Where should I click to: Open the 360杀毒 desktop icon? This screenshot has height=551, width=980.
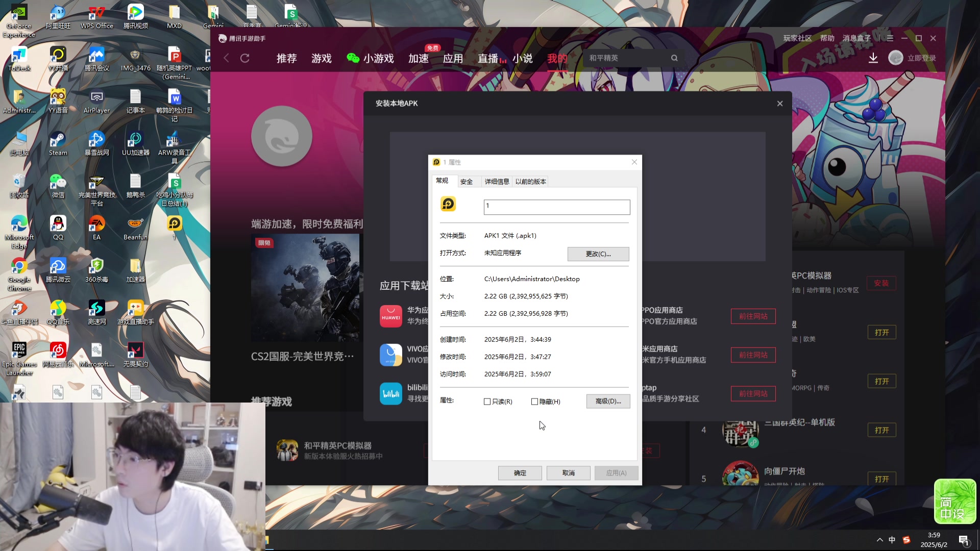(97, 270)
